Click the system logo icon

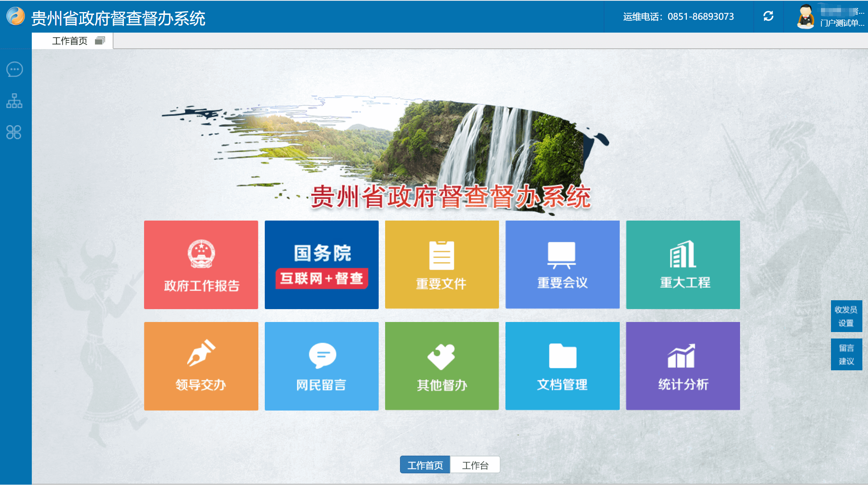[x=16, y=17]
